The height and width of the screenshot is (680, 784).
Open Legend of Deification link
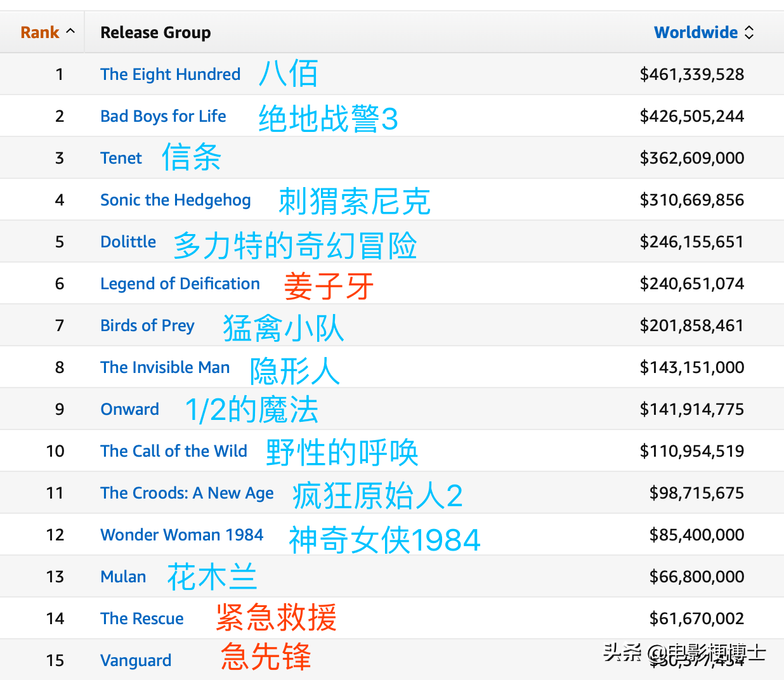pos(180,284)
